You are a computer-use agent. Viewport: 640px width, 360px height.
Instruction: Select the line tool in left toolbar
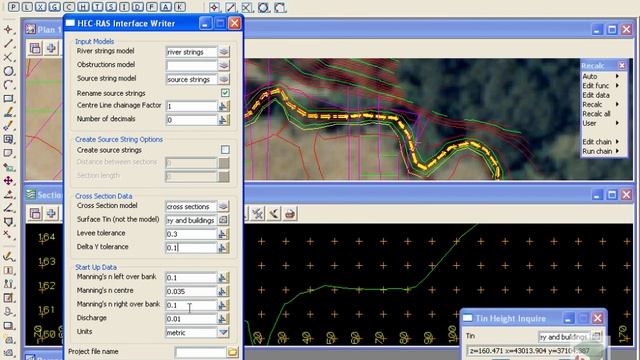(x=8, y=43)
